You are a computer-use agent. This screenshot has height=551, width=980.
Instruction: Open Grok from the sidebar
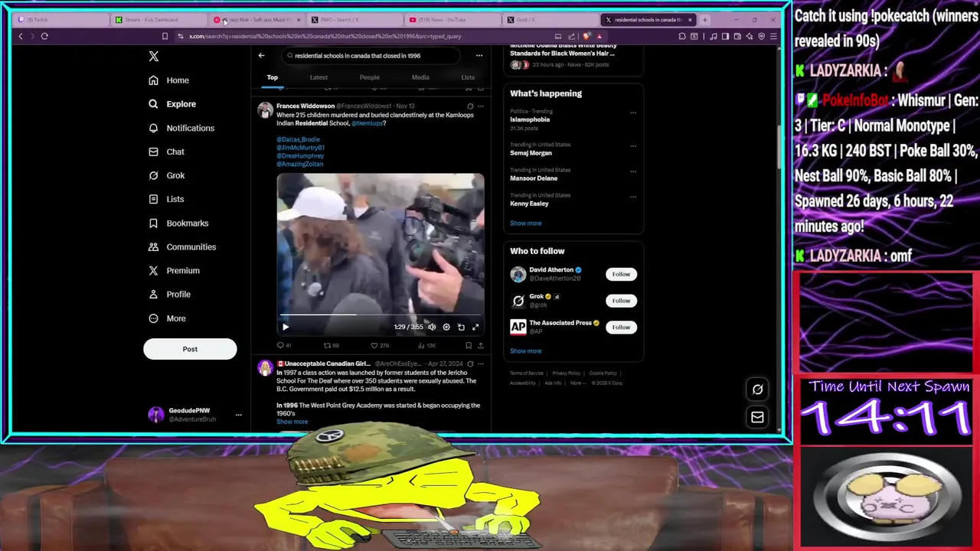167,175
